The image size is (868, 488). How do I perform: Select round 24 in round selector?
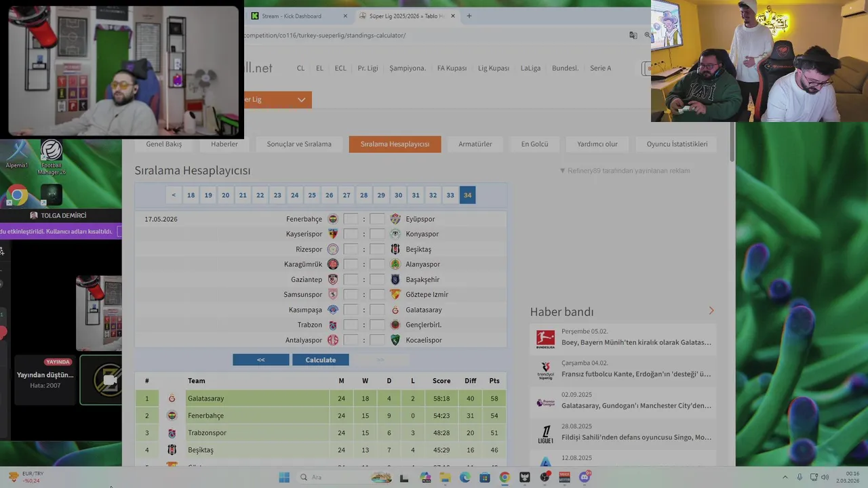click(294, 195)
